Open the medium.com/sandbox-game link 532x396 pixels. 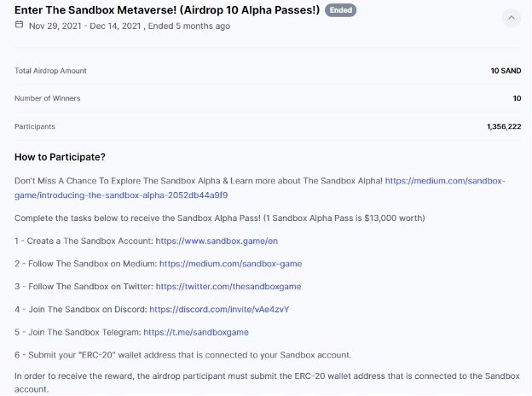tap(231, 264)
